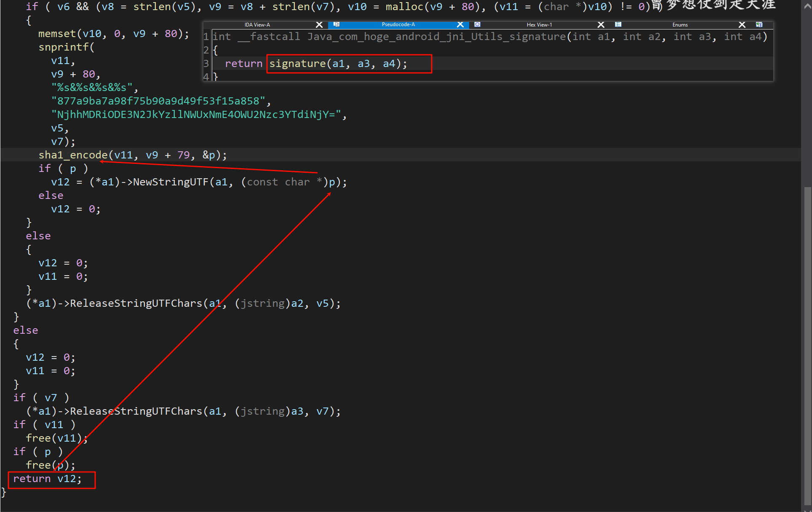This screenshot has width=812, height=512.
Task: Open the Enums tab
Action: pyautogui.click(x=680, y=25)
